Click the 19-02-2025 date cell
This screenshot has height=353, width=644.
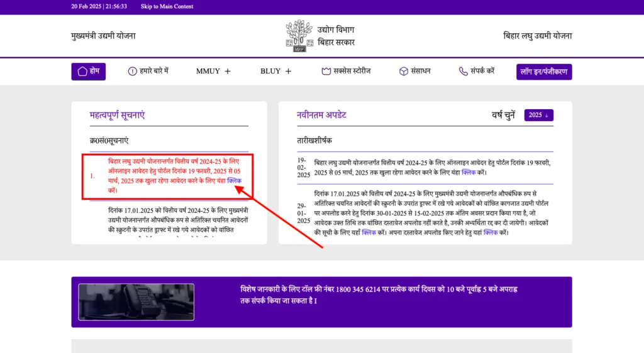point(304,168)
